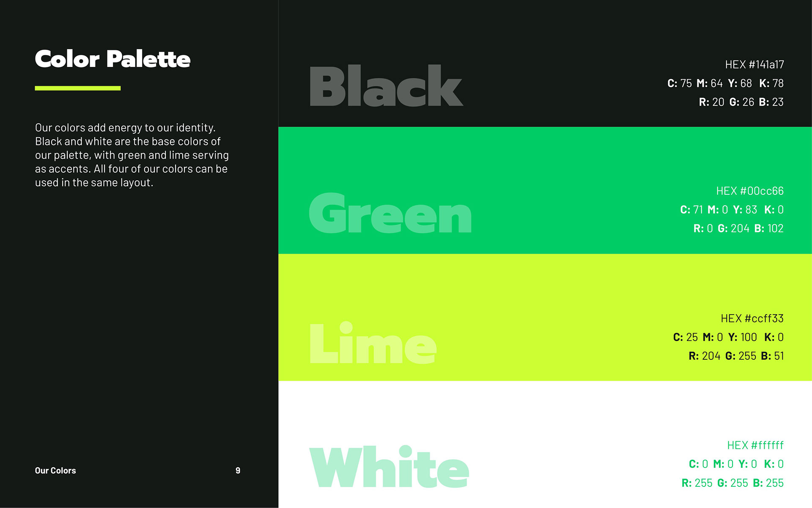Click the large Black title text
The height and width of the screenshot is (508, 812).
[x=386, y=86]
